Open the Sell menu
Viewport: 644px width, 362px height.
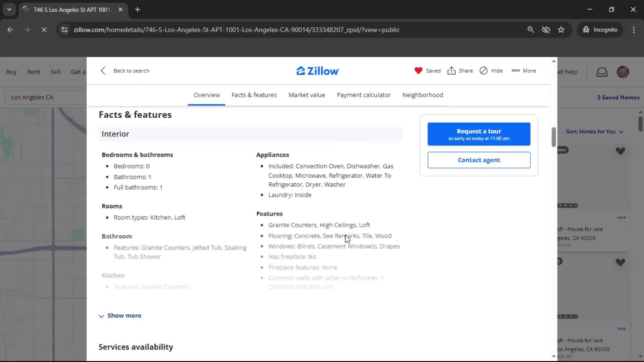click(x=55, y=71)
